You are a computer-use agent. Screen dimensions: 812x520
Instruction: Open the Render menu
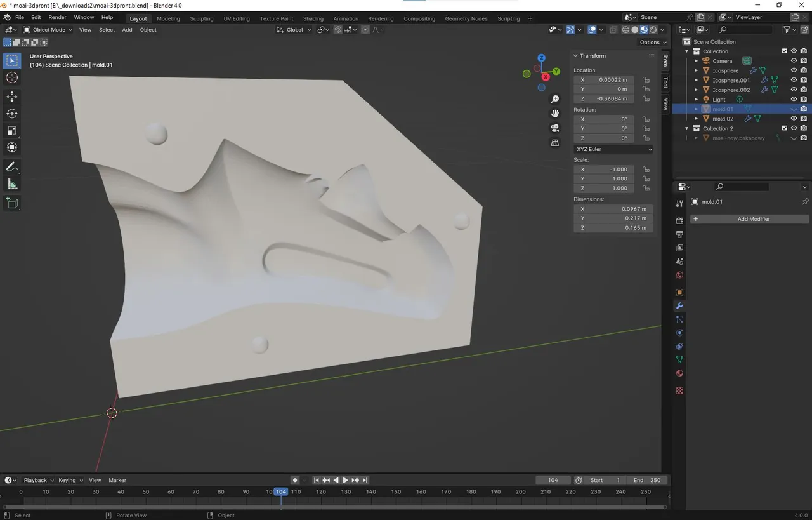(57, 17)
